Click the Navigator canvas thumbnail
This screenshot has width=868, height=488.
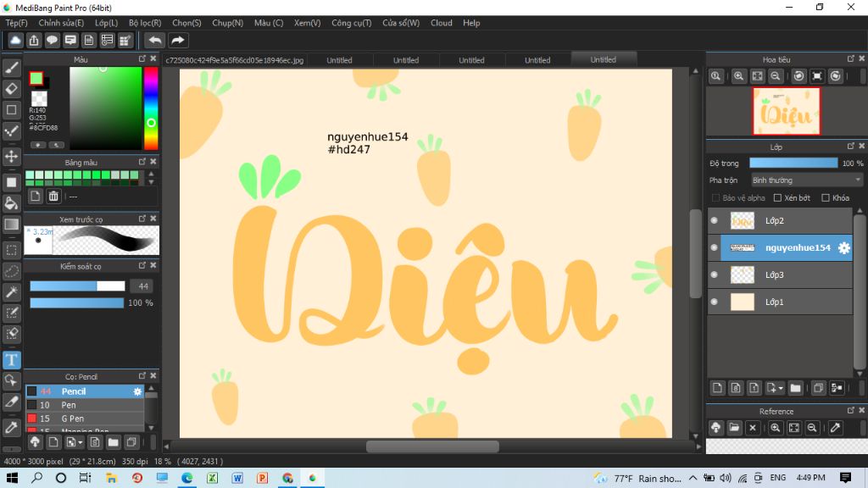786,111
